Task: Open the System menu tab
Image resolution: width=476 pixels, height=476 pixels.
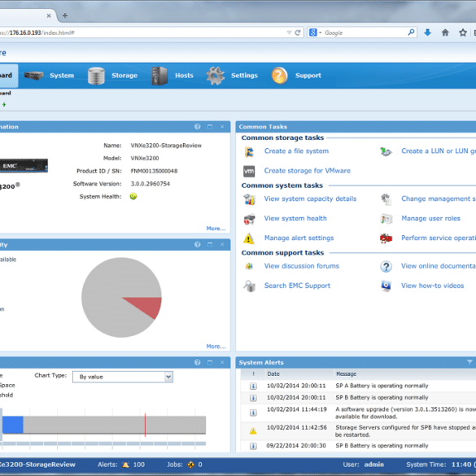Action: click(62, 76)
